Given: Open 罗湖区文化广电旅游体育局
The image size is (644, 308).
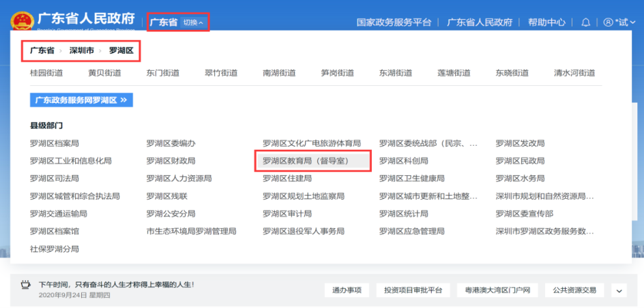Looking at the screenshot, I should point(312,144).
